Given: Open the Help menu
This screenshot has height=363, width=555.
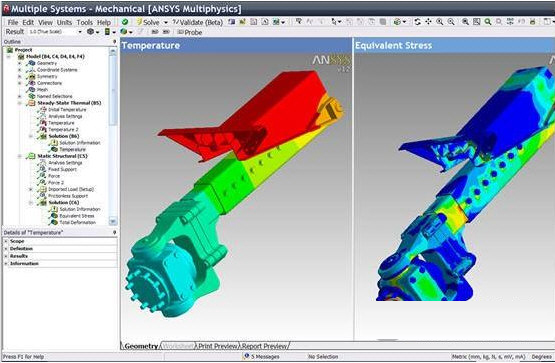Looking at the screenshot, I should coord(104,22).
